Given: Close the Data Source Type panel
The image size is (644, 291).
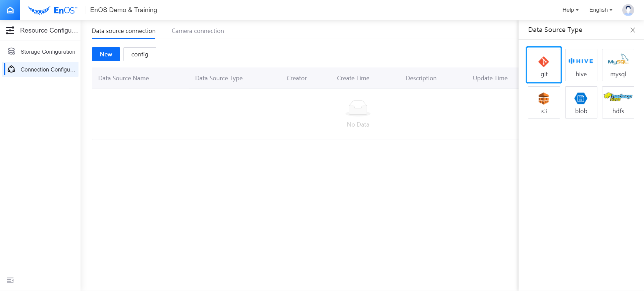Looking at the screenshot, I should [x=633, y=30].
